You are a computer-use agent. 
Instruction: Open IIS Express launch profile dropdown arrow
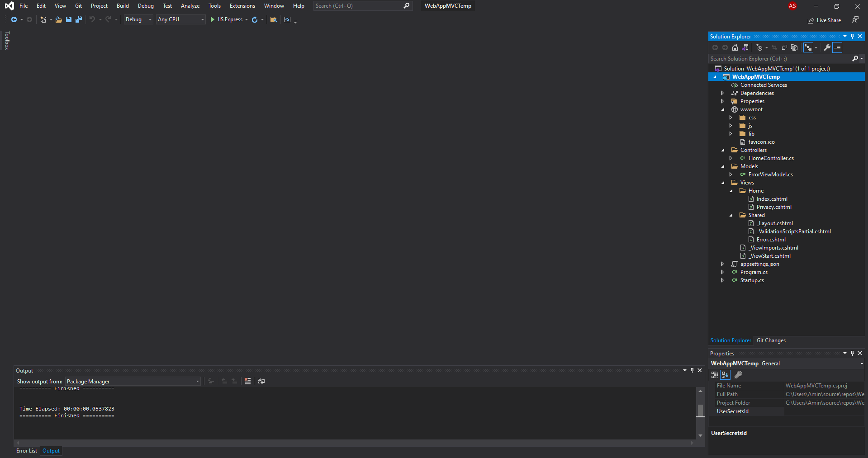[247, 19]
